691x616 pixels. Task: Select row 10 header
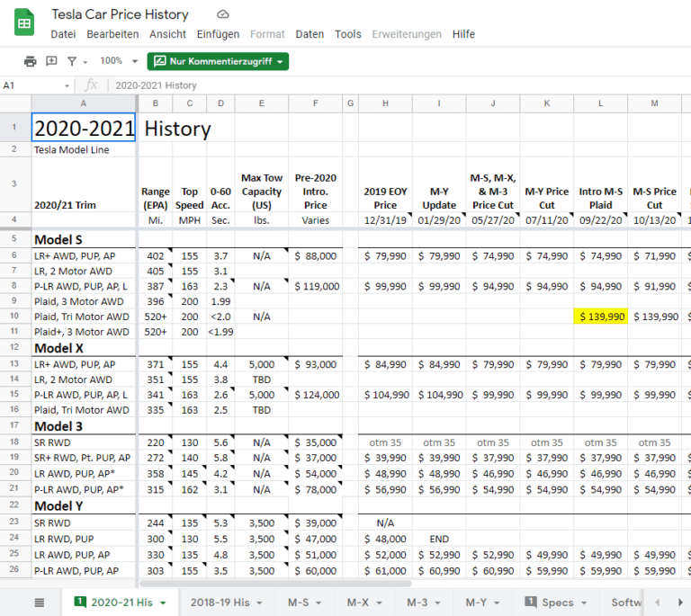point(14,317)
